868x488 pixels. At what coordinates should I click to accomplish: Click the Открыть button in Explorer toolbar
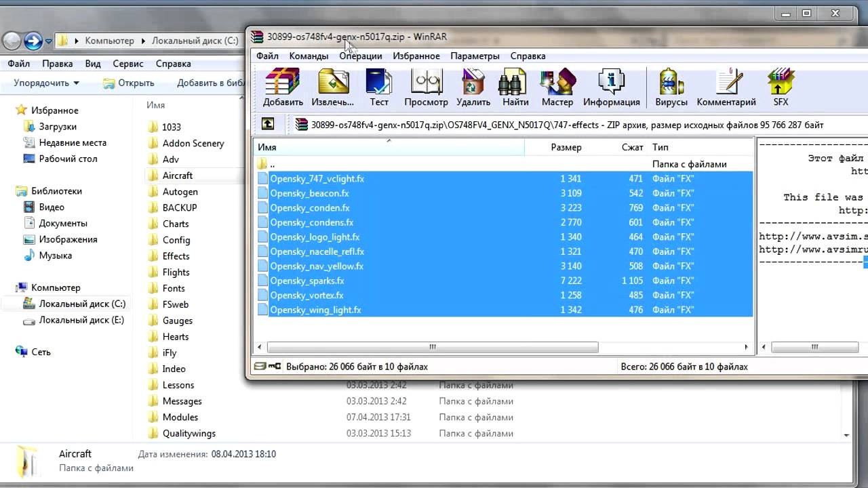pyautogui.click(x=128, y=83)
